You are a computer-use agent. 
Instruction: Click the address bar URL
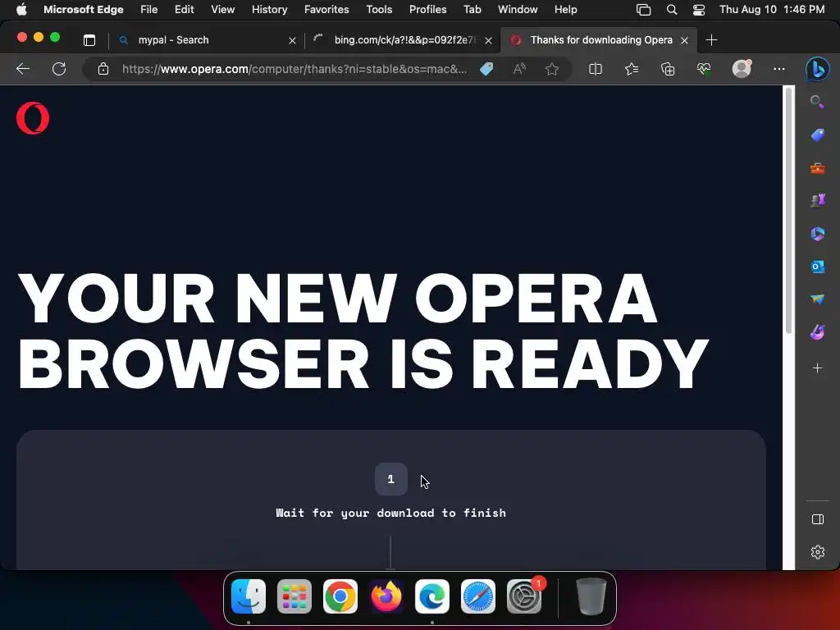(294, 69)
